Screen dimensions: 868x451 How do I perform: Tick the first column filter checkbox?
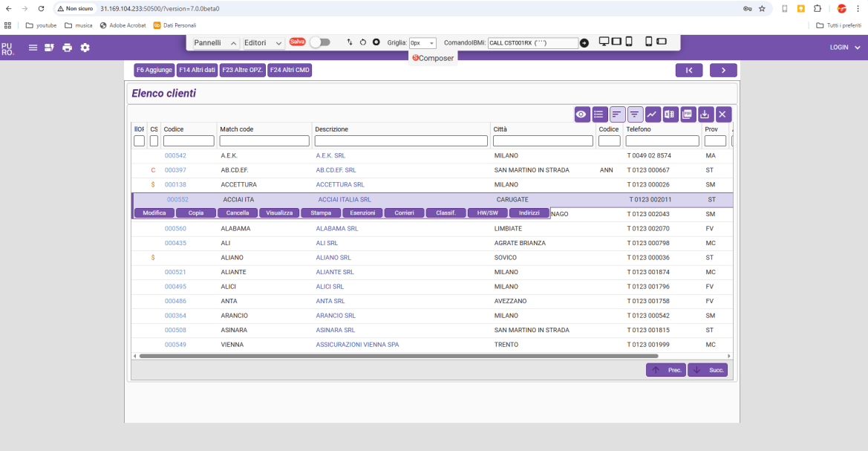coord(139,140)
